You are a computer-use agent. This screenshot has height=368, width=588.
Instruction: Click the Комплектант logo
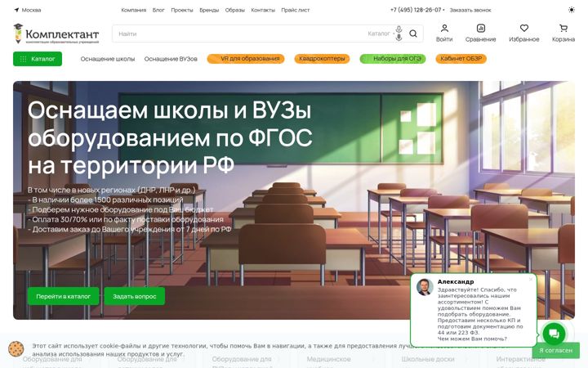tap(56, 34)
